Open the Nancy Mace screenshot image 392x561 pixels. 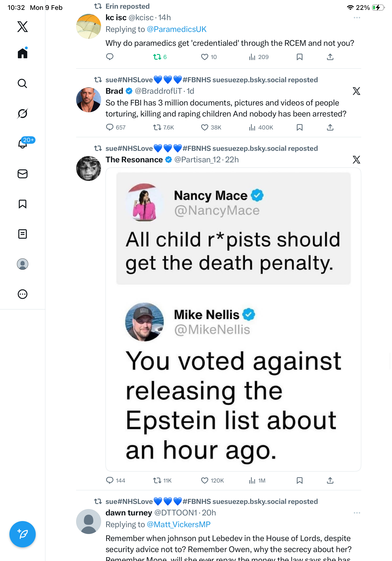point(233,319)
